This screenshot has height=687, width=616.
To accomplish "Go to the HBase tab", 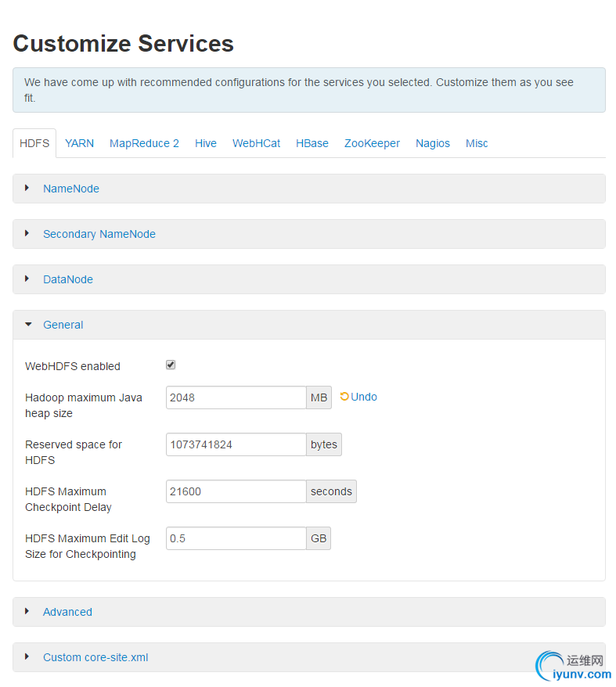I will pos(312,143).
